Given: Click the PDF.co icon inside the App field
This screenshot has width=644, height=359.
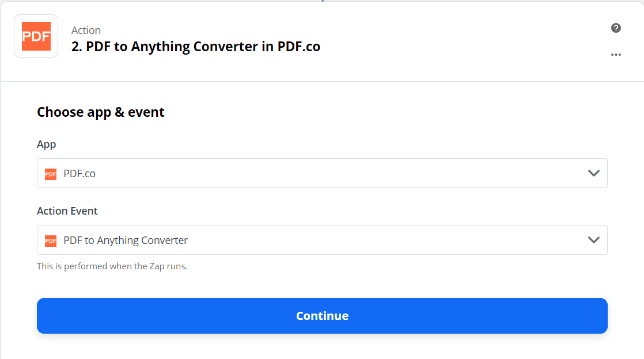Looking at the screenshot, I should [50, 173].
